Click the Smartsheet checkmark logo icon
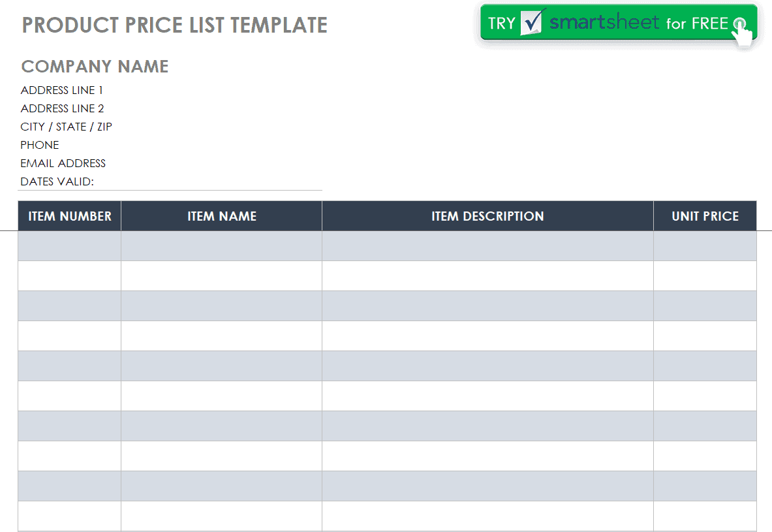Screen dimensions: 772x532 point(532,23)
